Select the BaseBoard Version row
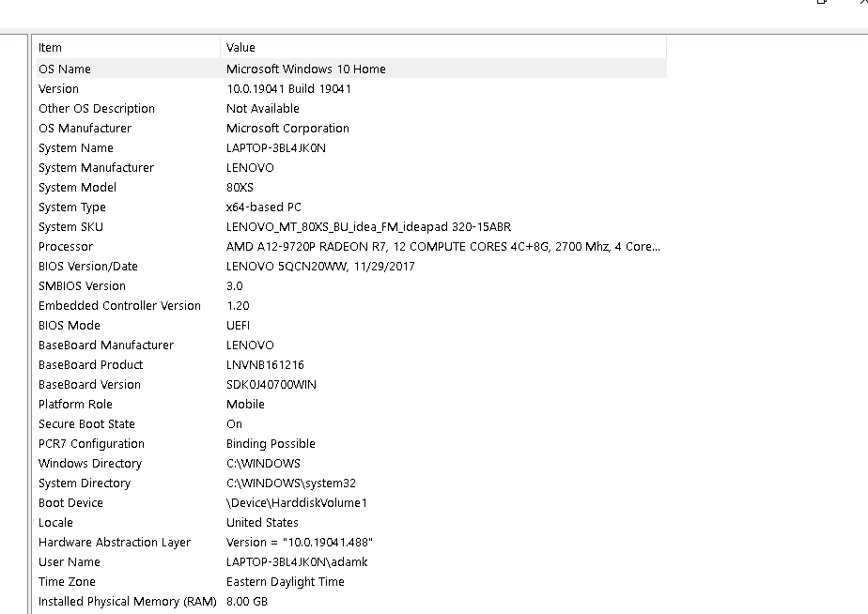The height and width of the screenshot is (614, 868). coord(351,385)
